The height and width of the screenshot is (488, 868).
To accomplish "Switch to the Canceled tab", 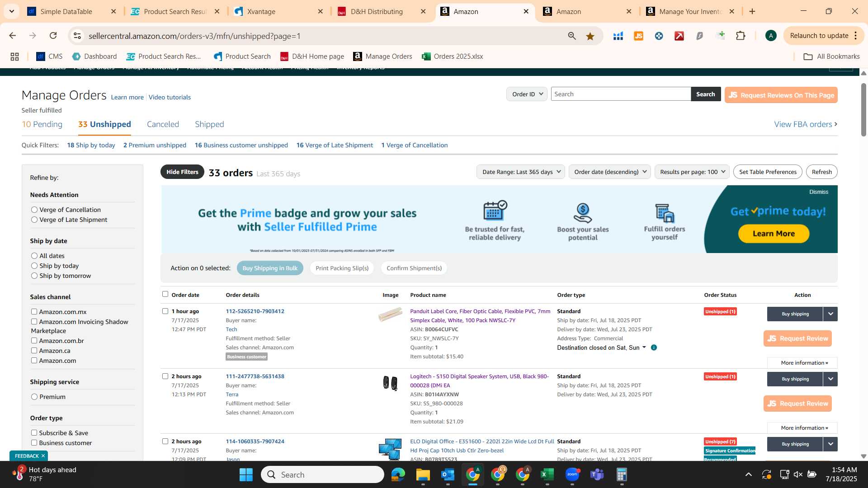I will tap(163, 124).
